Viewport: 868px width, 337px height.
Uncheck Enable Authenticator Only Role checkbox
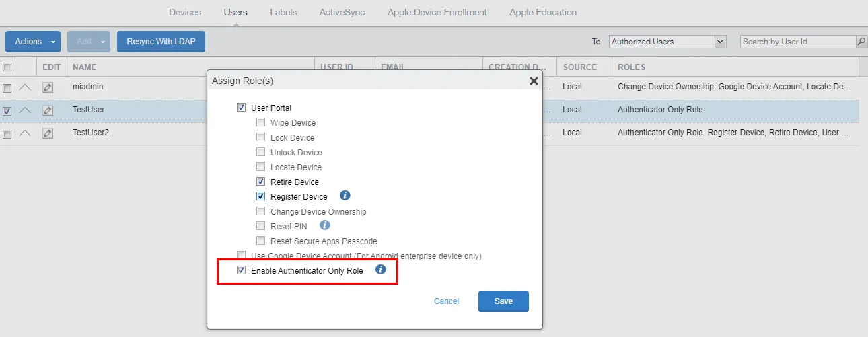241,270
